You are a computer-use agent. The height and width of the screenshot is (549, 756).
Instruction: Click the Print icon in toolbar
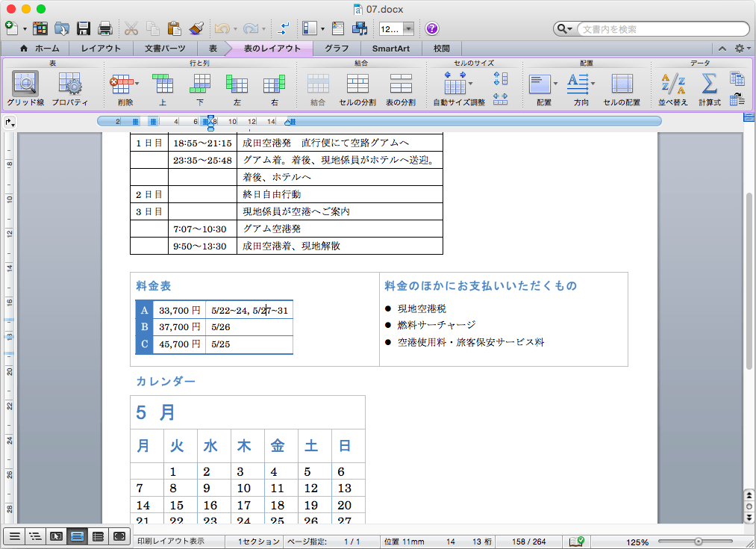(105, 29)
